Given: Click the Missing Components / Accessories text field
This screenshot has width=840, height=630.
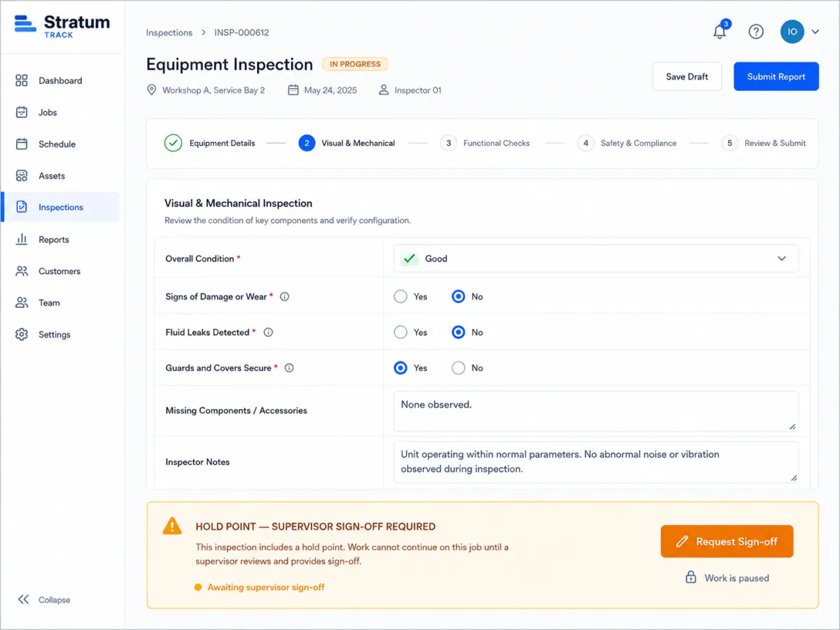Looking at the screenshot, I should pos(596,411).
